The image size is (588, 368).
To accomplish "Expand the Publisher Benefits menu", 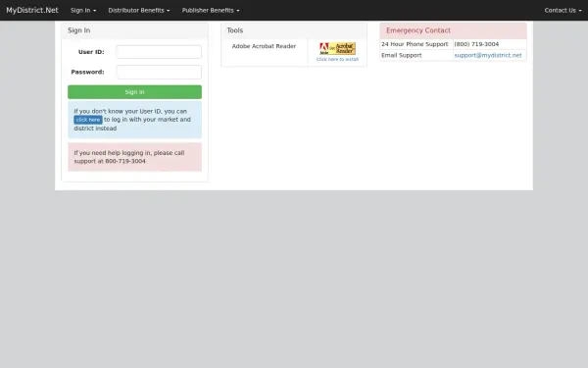I will pos(211,10).
